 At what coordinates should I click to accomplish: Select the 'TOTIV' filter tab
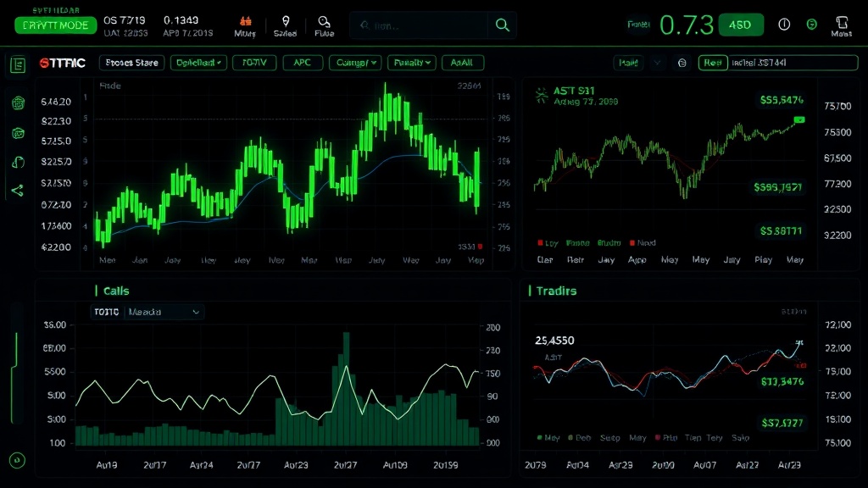point(254,63)
